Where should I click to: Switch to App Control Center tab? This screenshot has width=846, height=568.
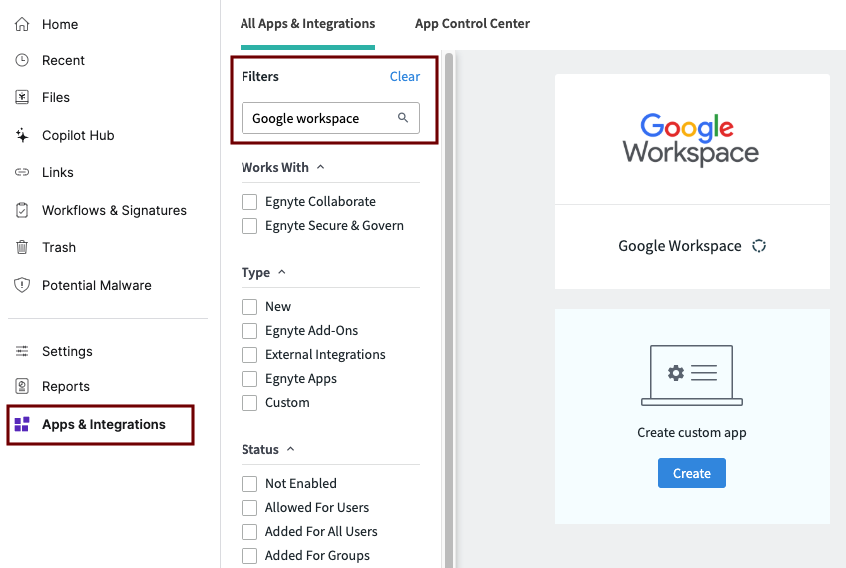click(x=472, y=24)
